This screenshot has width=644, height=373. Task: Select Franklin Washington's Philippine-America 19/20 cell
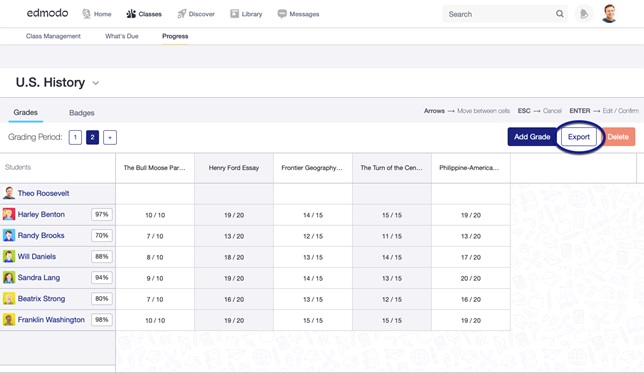[471, 320]
